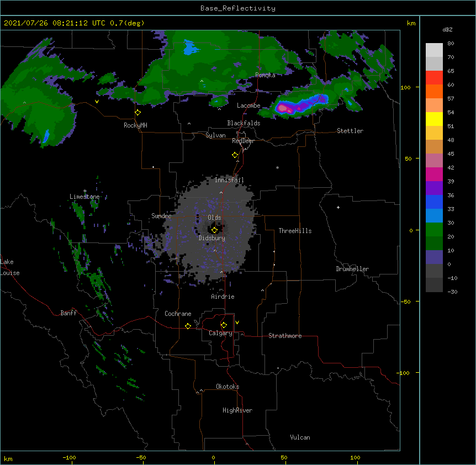Click the -100 tick on the bottom axis
The height and width of the screenshot is (465, 476).
69,457
